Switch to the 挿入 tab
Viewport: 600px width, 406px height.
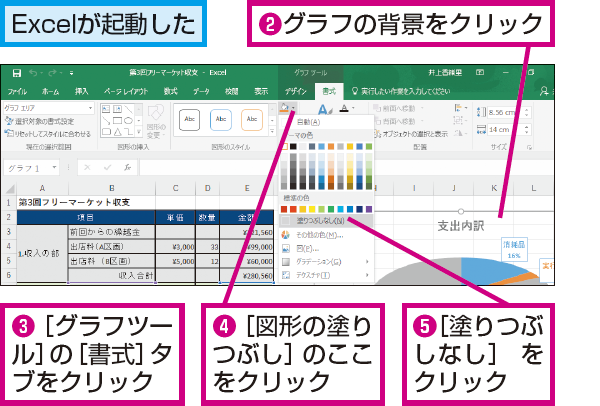coord(82,91)
